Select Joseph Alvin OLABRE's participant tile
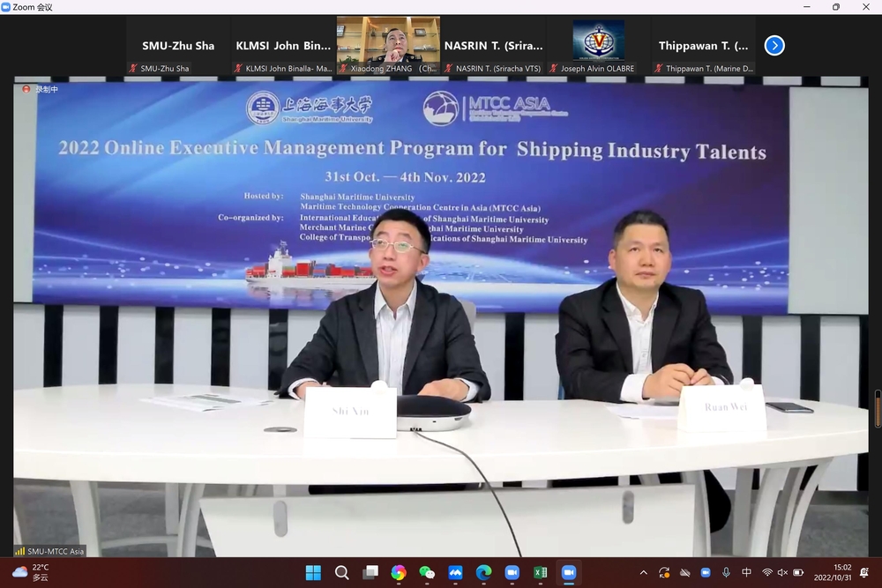The height and width of the screenshot is (588, 882). (598, 46)
